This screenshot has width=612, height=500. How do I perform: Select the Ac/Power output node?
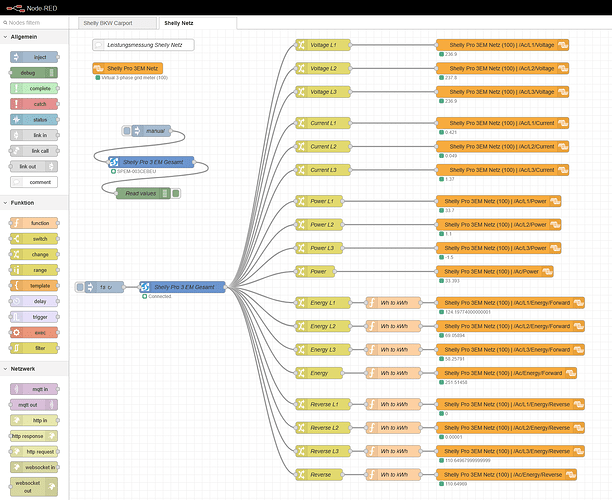(x=502, y=271)
